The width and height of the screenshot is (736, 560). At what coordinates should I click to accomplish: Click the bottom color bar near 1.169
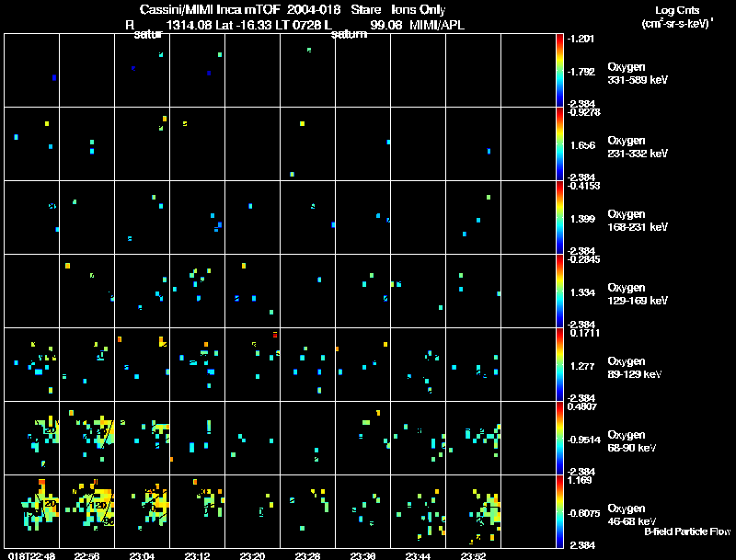tap(559, 511)
